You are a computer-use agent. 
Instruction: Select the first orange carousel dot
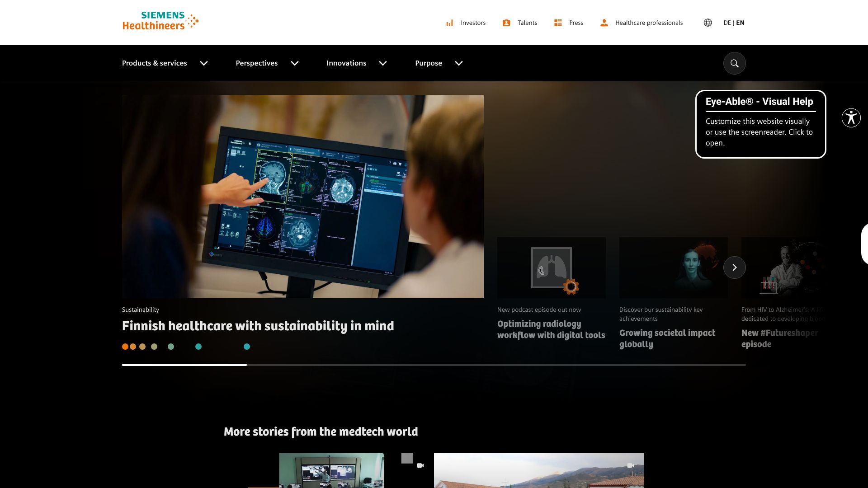pyautogui.click(x=125, y=347)
